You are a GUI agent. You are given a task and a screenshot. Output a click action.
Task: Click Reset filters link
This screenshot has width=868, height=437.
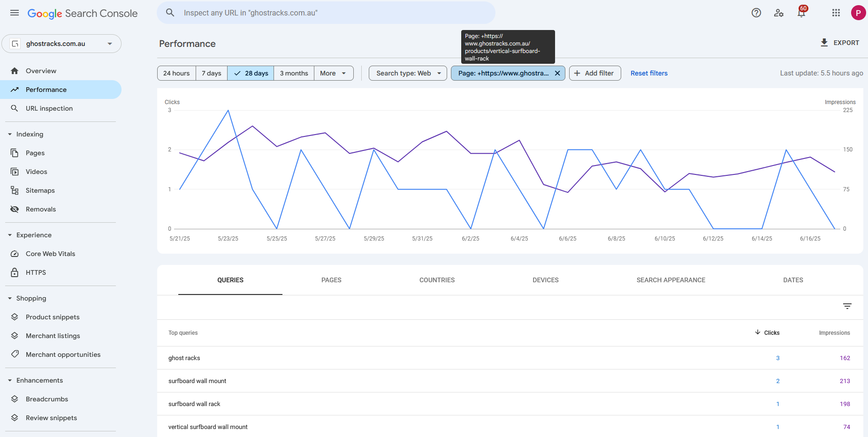tap(649, 73)
